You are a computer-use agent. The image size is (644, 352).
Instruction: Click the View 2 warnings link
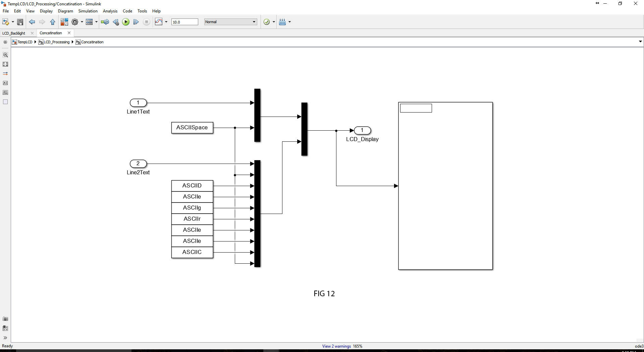336,346
